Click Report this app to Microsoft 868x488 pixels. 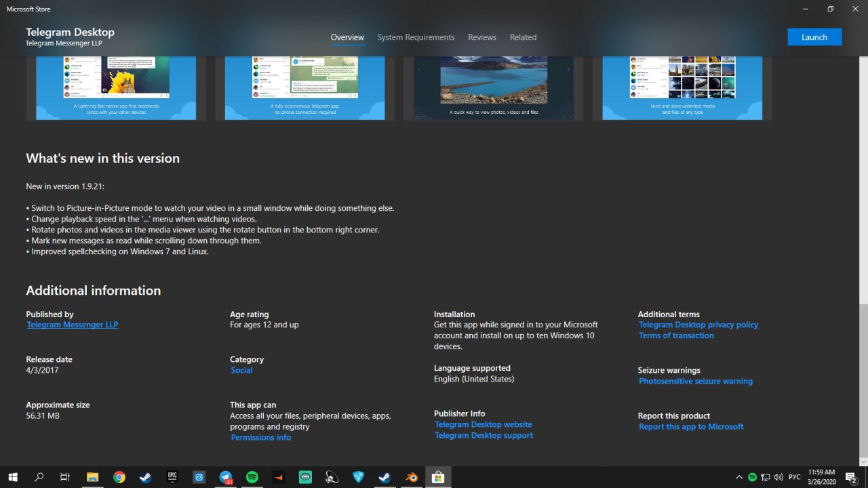coord(691,426)
